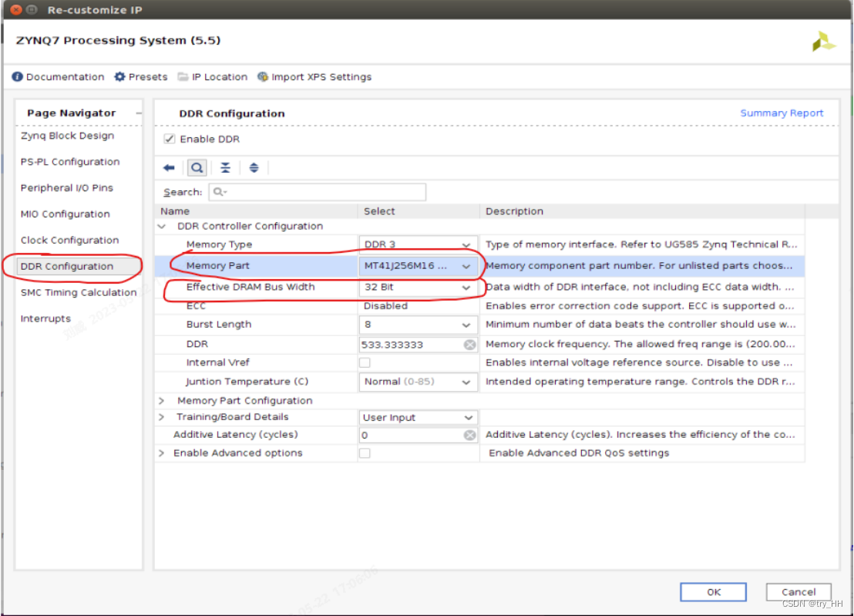Open the Clock Configuration page
The width and height of the screenshot is (854, 616).
coord(69,241)
